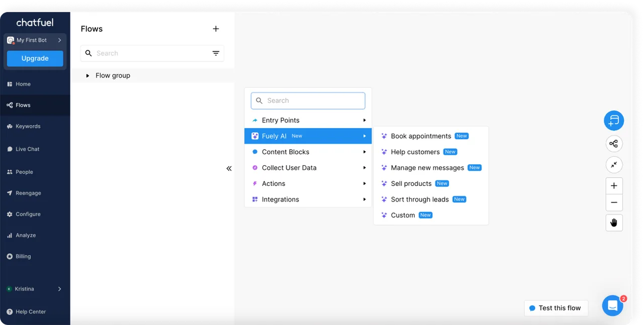Expand the Content Blocks submenu arrow
The width and height of the screenshot is (644, 325).
tap(365, 152)
